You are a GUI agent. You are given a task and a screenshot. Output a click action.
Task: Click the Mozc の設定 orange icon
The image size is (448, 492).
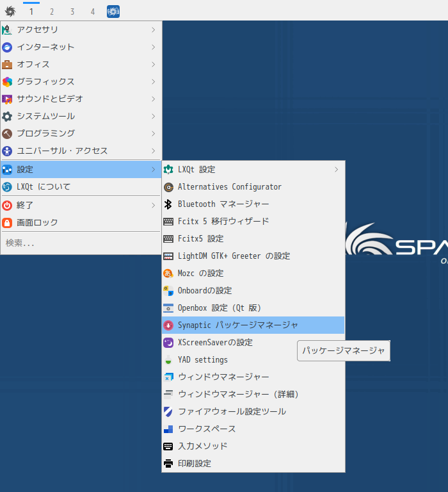click(168, 274)
